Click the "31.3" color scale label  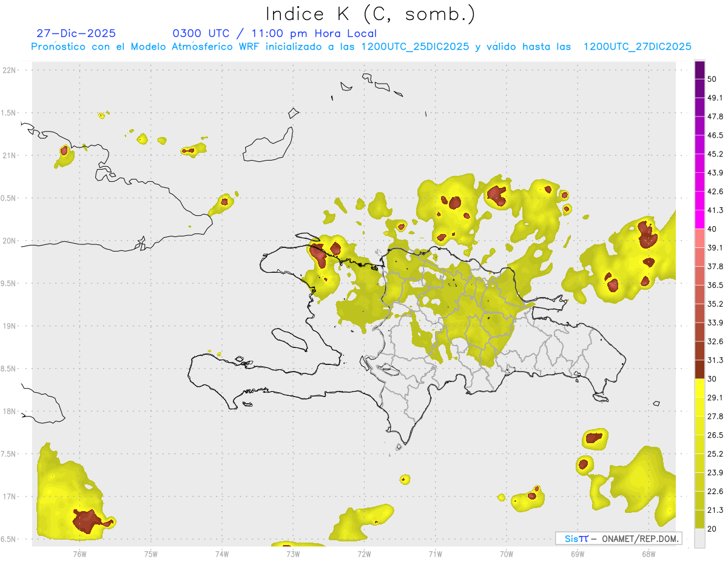point(715,360)
